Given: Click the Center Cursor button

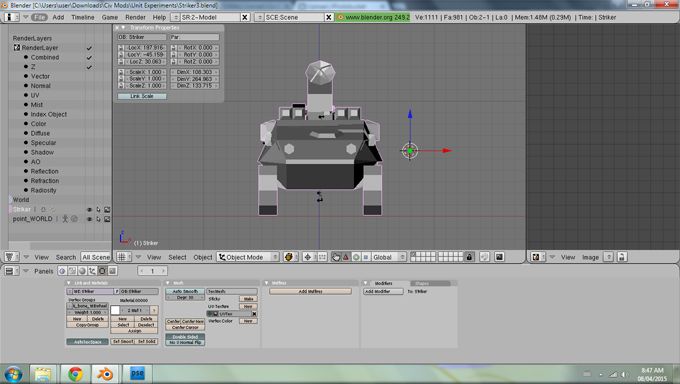Looking at the screenshot, I should point(185,328).
